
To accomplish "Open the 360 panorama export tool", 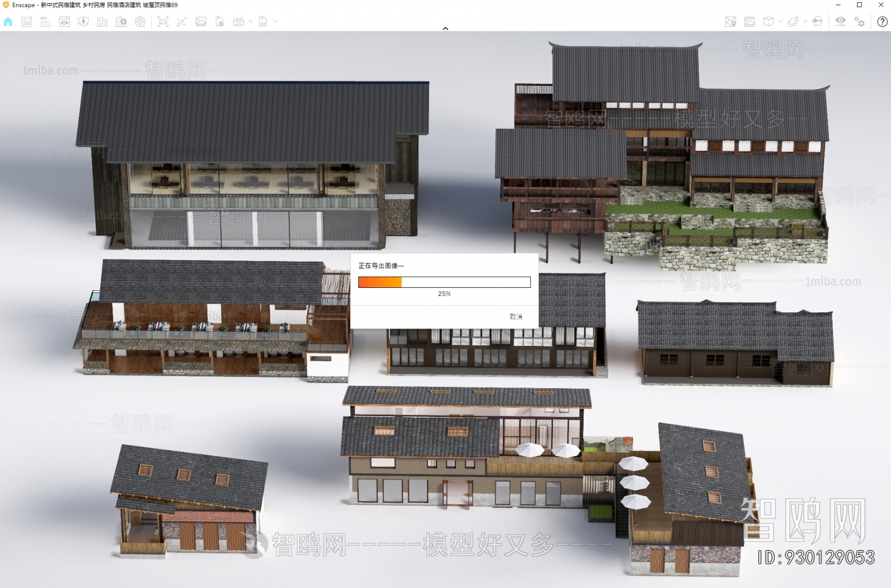I will (x=238, y=22).
